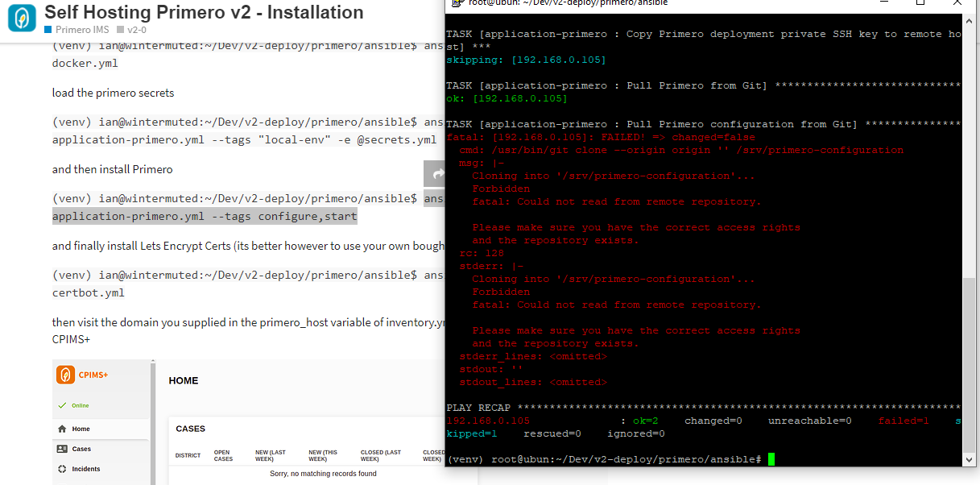The width and height of the screenshot is (980, 485).
Task: Select Cases label in the CPIMS+ sidebar
Action: [x=81, y=449]
